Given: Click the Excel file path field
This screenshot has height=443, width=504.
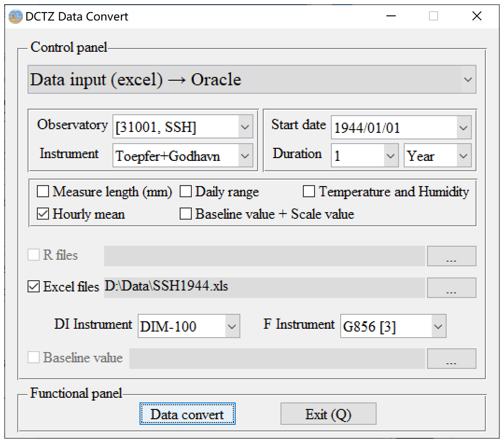Looking at the screenshot, I should (x=264, y=287).
